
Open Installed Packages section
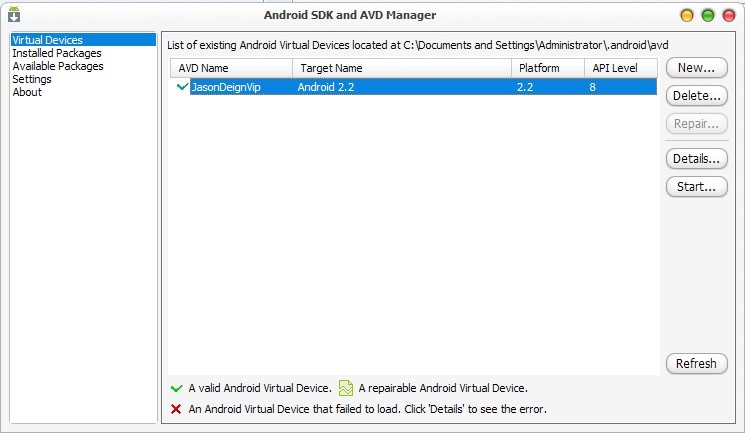(x=57, y=53)
